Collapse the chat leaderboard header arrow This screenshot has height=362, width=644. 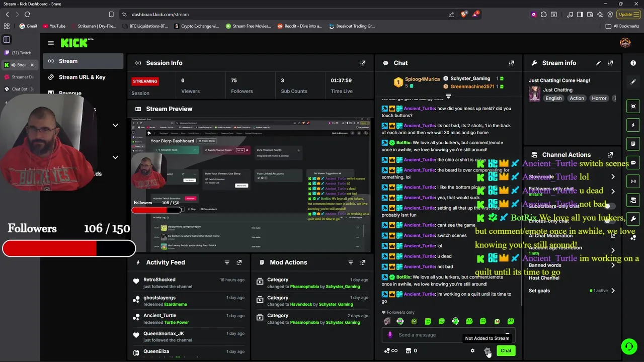click(448, 96)
